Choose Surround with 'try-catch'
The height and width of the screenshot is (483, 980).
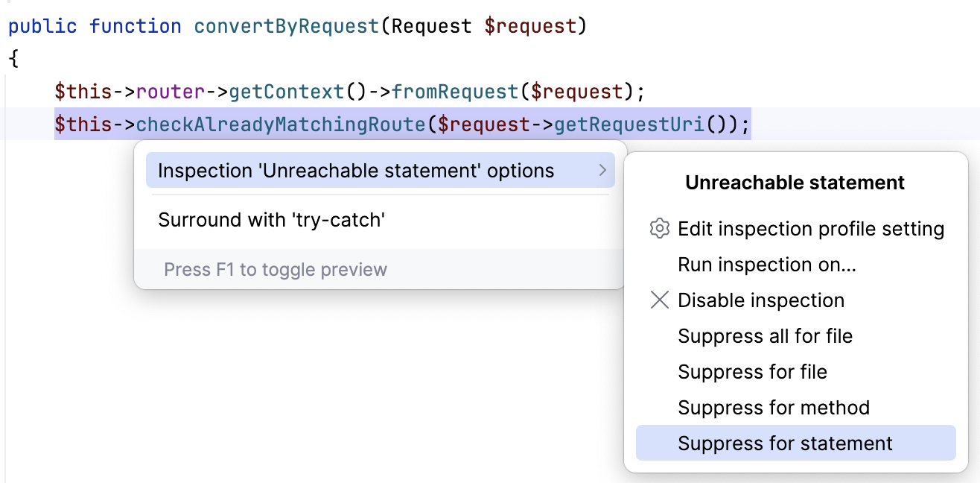(x=271, y=220)
